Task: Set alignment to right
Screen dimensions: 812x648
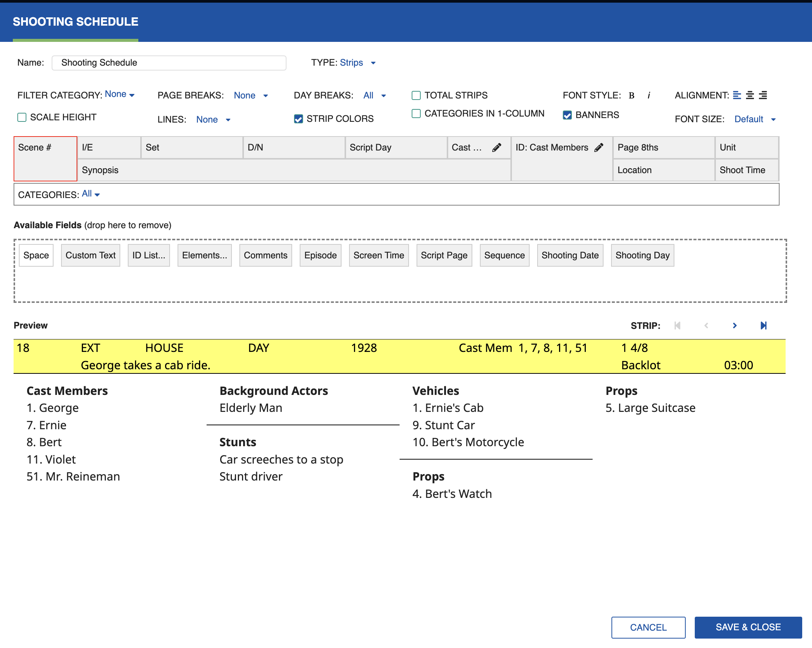Action: pos(763,95)
